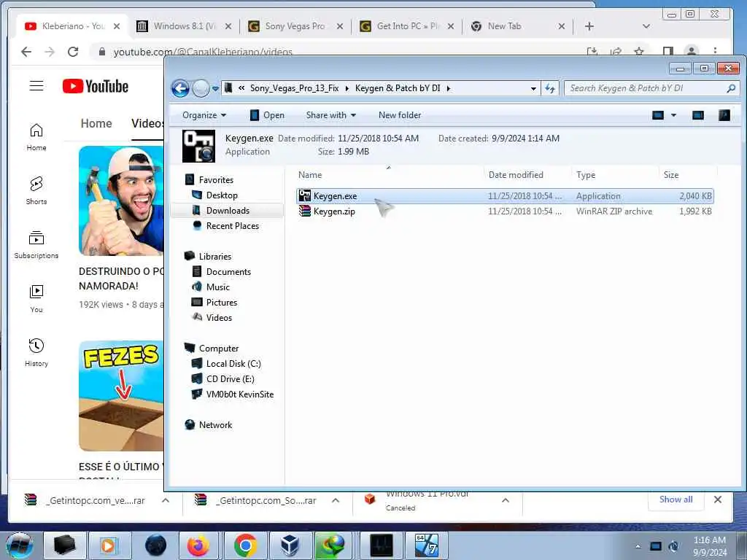The width and height of the screenshot is (747, 560).
Task: Click the Explorer forward arrow button
Action: 201,88
